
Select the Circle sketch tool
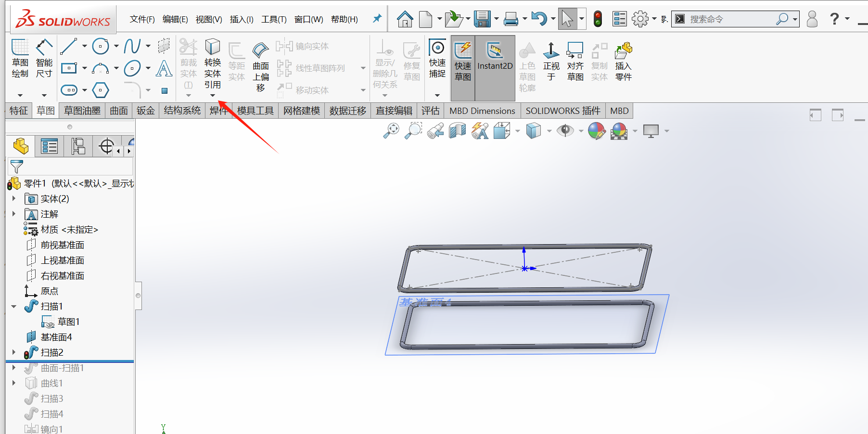coord(101,46)
